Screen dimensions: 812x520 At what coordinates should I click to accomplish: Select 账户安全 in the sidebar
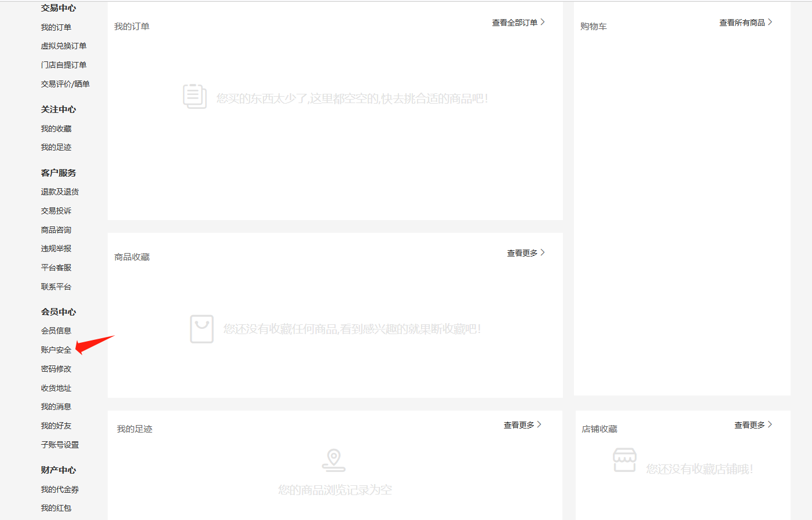[x=56, y=350]
